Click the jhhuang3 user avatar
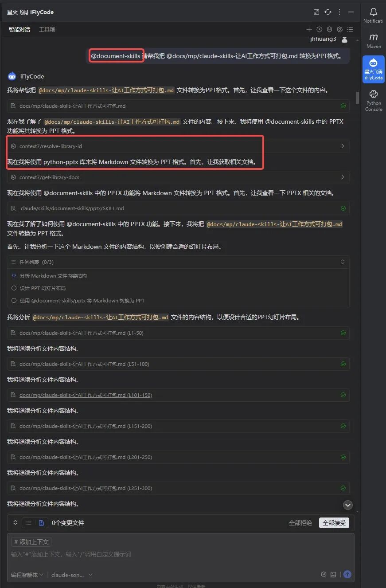This screenshot has height=588, width=386. pyautogui.click(x=344, y=39)
